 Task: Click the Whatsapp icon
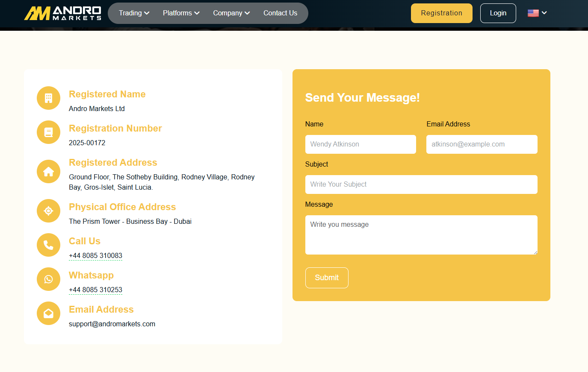pos(49,279)
